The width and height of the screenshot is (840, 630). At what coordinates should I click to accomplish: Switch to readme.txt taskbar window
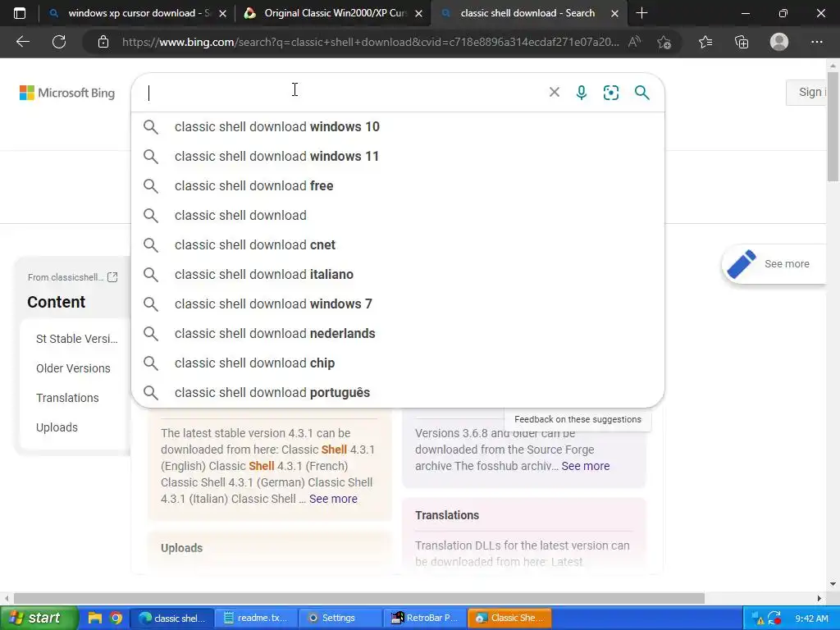pos(256,618)
